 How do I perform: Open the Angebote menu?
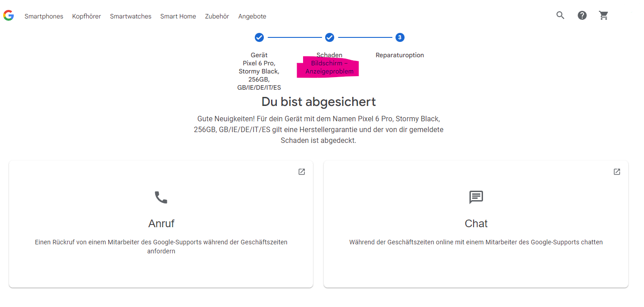point(252,16)
